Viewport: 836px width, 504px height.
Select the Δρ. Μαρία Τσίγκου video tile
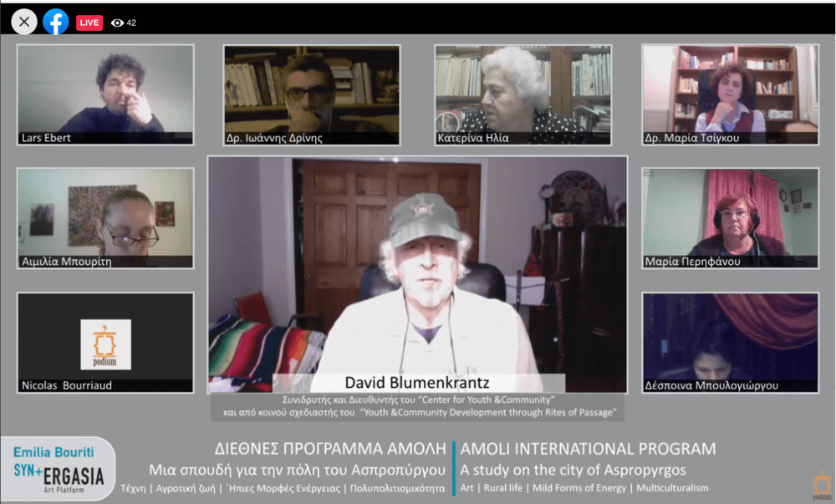coord(729,94)
